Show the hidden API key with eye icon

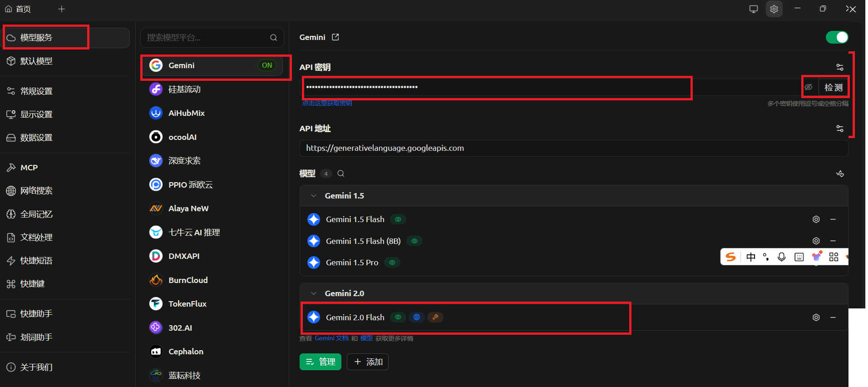(809, 87)
